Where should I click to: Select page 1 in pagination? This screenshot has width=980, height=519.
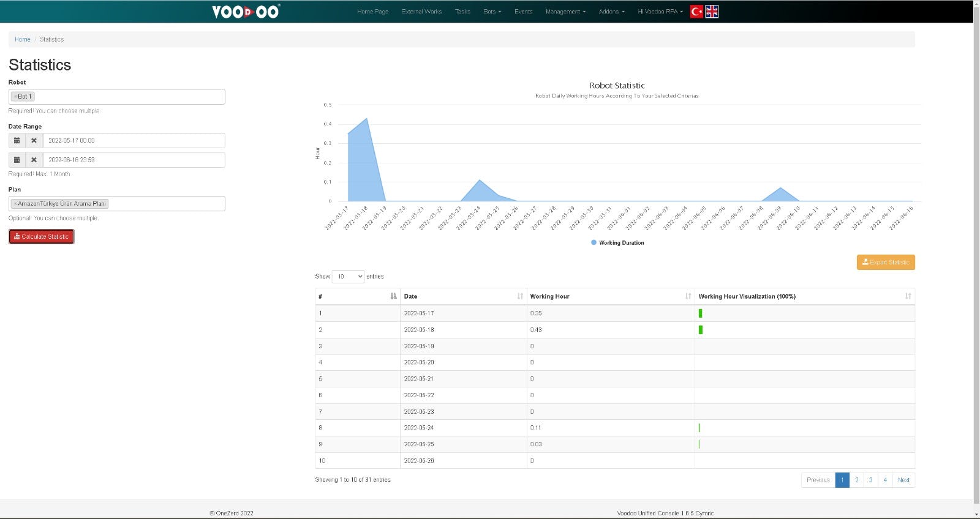point(842,480)
